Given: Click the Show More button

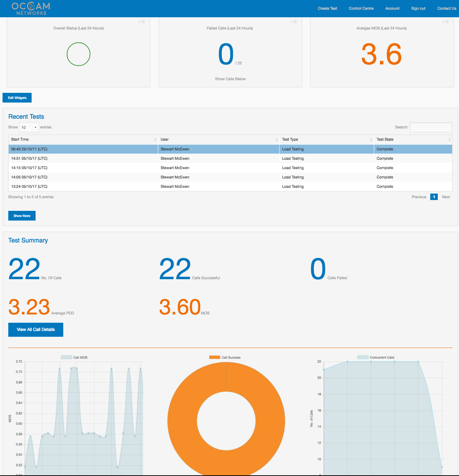Looking at the screenshot, I should pyautogui.click(x=22, y=216).
